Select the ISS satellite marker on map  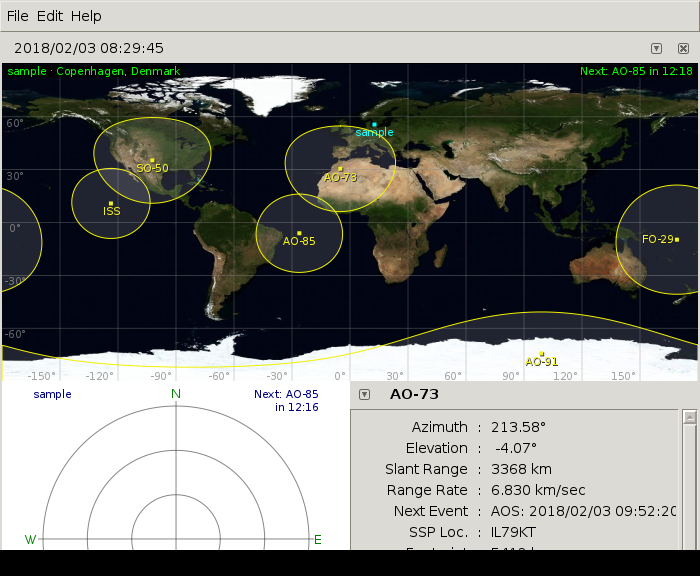[111, 204]
